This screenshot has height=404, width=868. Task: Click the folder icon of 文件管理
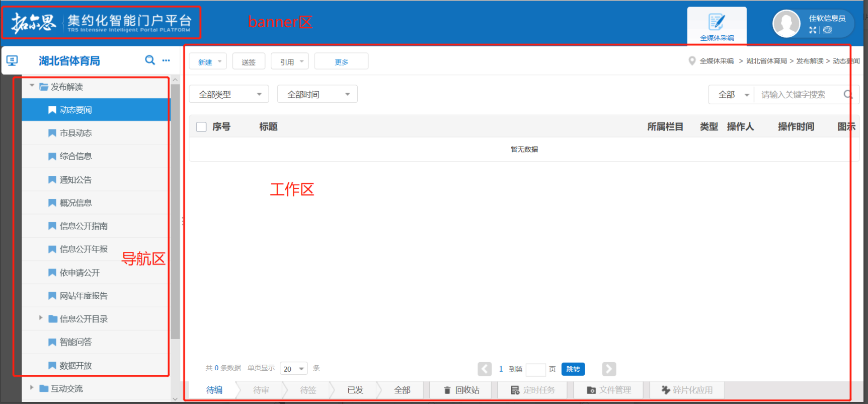pyautogui.click(x=591, y=390)
